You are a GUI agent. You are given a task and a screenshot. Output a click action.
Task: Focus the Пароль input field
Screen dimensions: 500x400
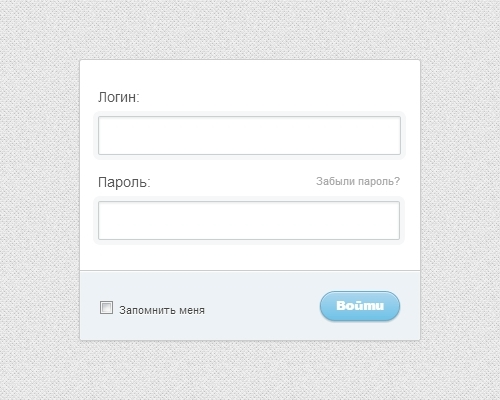[x=249, y=220]
